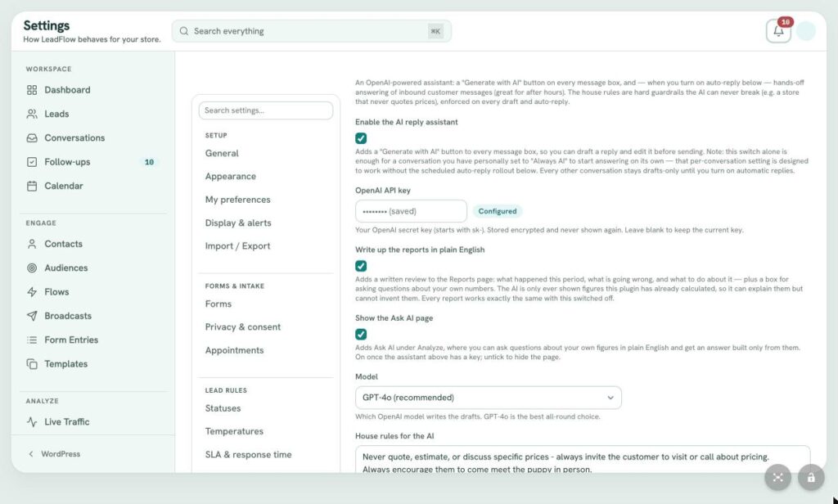Click the ⌘K shortcut hint
Screen dimensions: 838x504
point(435,31)
